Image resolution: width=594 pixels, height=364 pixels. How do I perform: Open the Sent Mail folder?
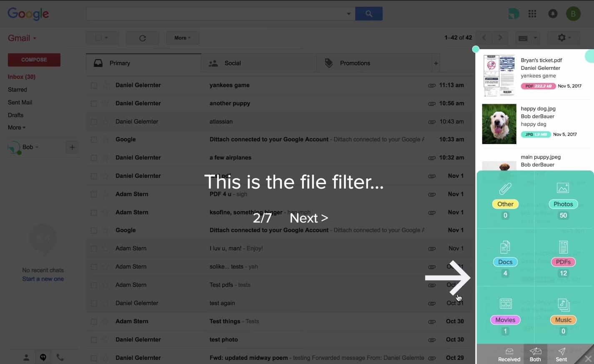pyautogui.click(x=20, y=102)
